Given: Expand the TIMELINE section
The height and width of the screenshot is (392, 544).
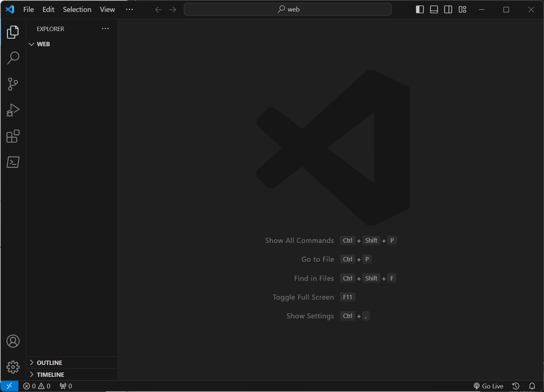Looking at the screenshot, I should point(72,374).
